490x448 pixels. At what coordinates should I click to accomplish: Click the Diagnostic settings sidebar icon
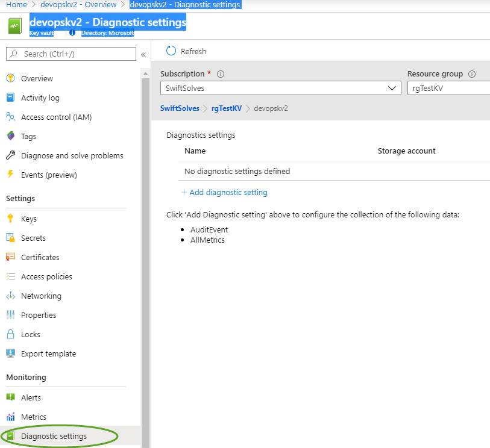click(11, 436)
